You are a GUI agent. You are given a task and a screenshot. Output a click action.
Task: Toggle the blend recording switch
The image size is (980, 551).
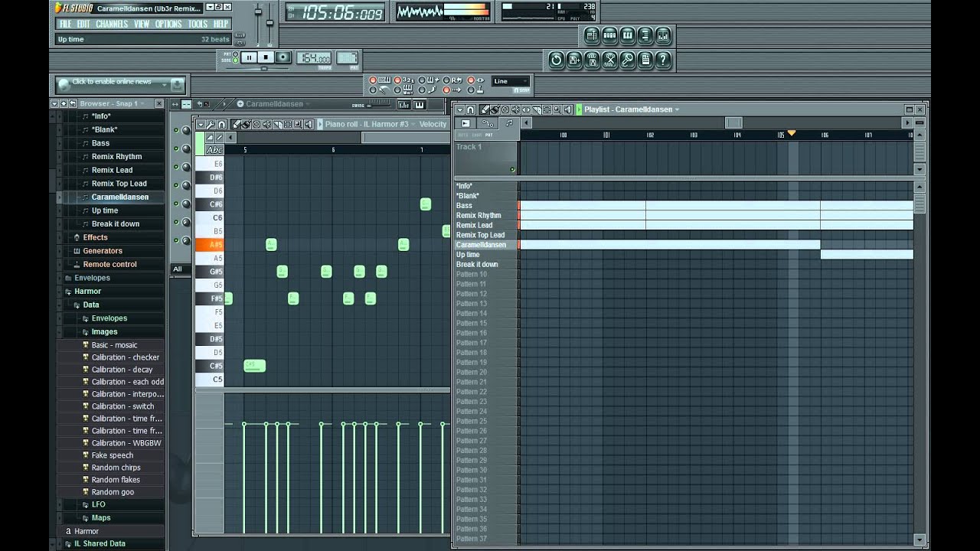point(422,80)
